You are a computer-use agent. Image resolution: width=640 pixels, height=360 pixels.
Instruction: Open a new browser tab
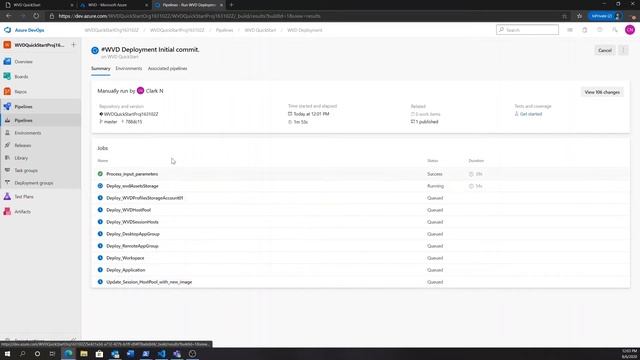pos(231,5)
